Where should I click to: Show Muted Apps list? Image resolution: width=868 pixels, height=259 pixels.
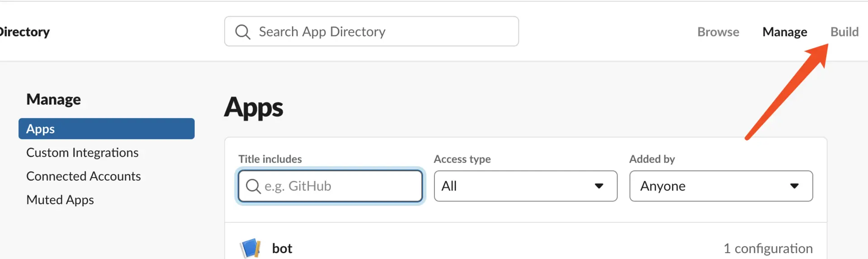pos(60,200)
